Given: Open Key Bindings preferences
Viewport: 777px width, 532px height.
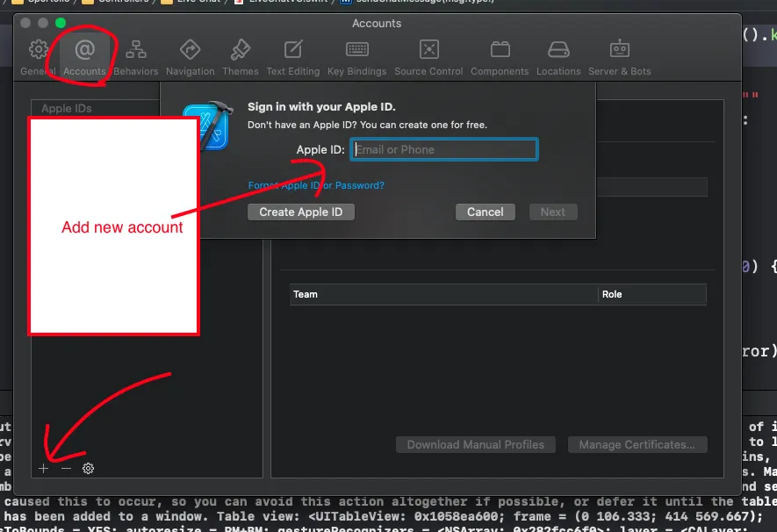Looking at the screenshot, I should (356, 57).
